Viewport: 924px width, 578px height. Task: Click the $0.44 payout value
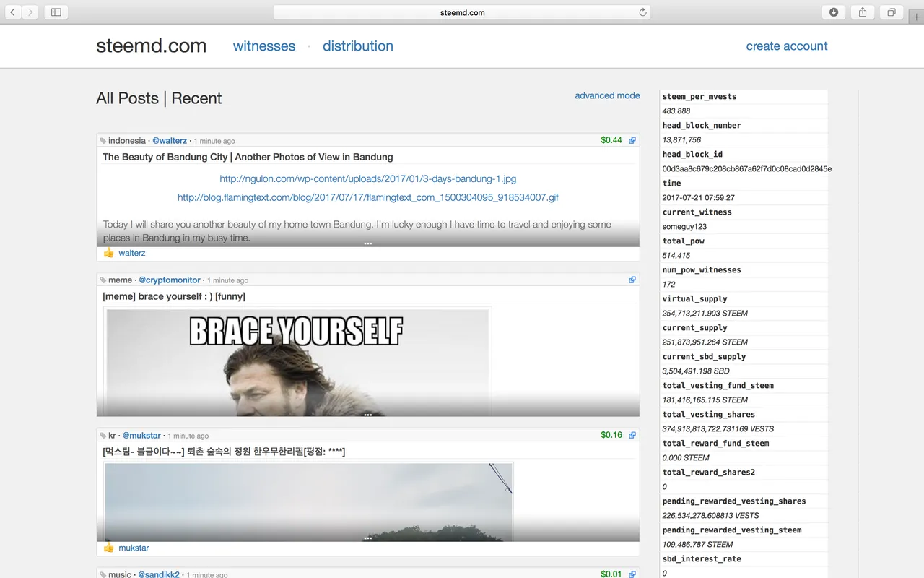click(x=611, y=140)
